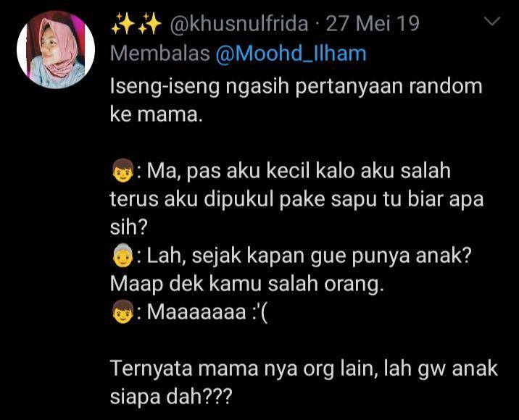519x420 pixels.
Task: Click the line "Lah, sejak kapan gue punya anak?"
Action: tap(309, 256)
